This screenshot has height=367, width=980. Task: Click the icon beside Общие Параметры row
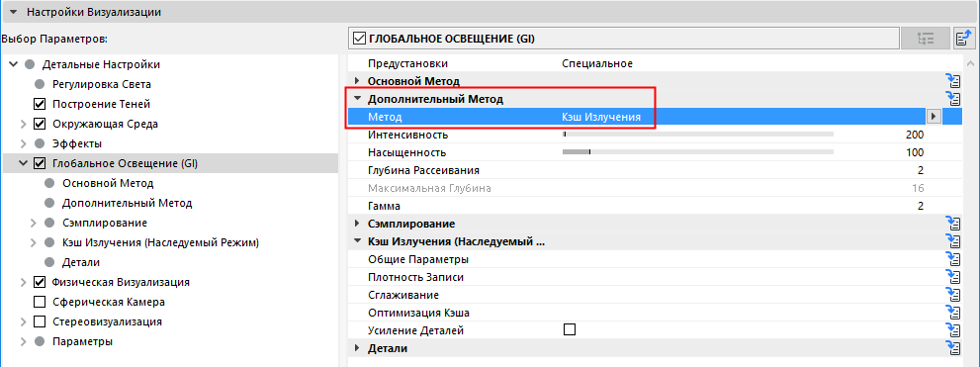tap(953, 259)
